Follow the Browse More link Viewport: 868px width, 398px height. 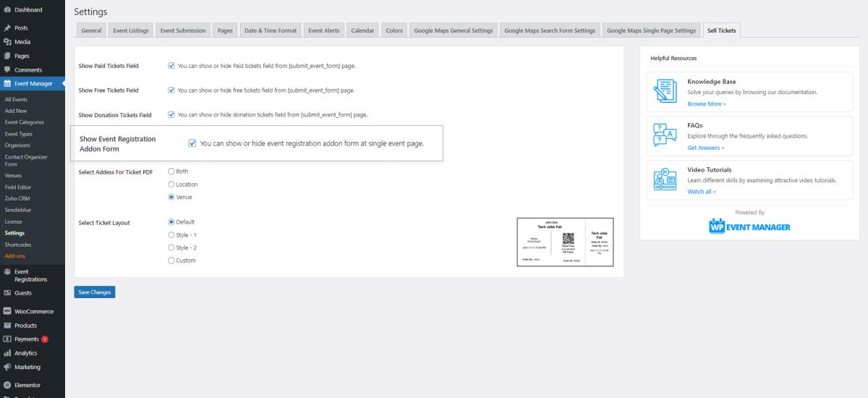(707, 104)
